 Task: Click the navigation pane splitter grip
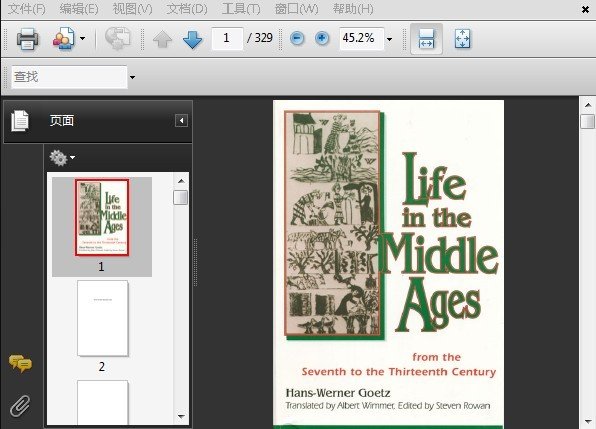(195, 262)
